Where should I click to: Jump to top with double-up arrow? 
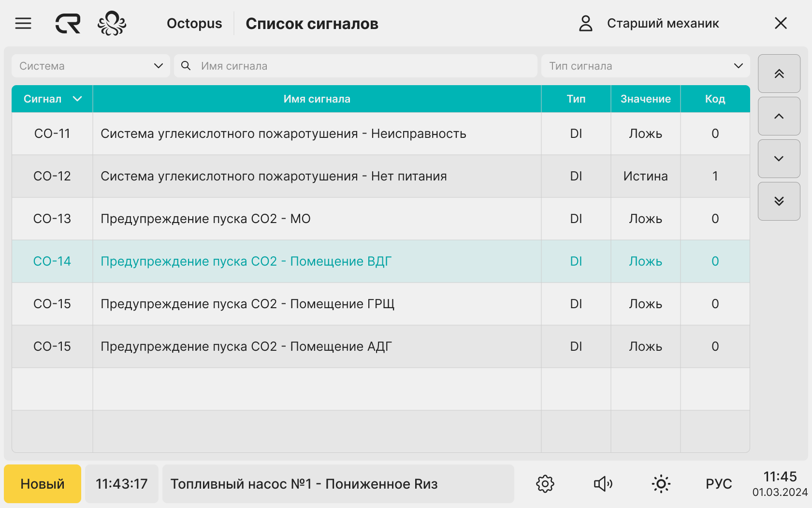coord(779,74)
